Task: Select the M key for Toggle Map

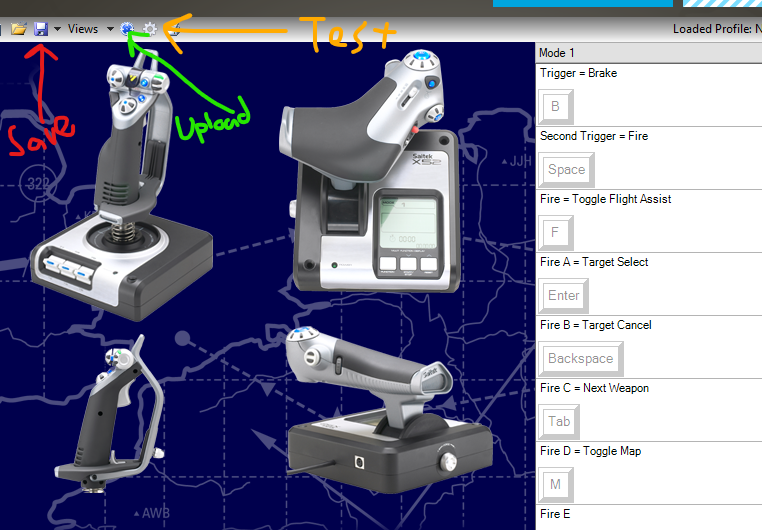Action: tap(555, 485)
